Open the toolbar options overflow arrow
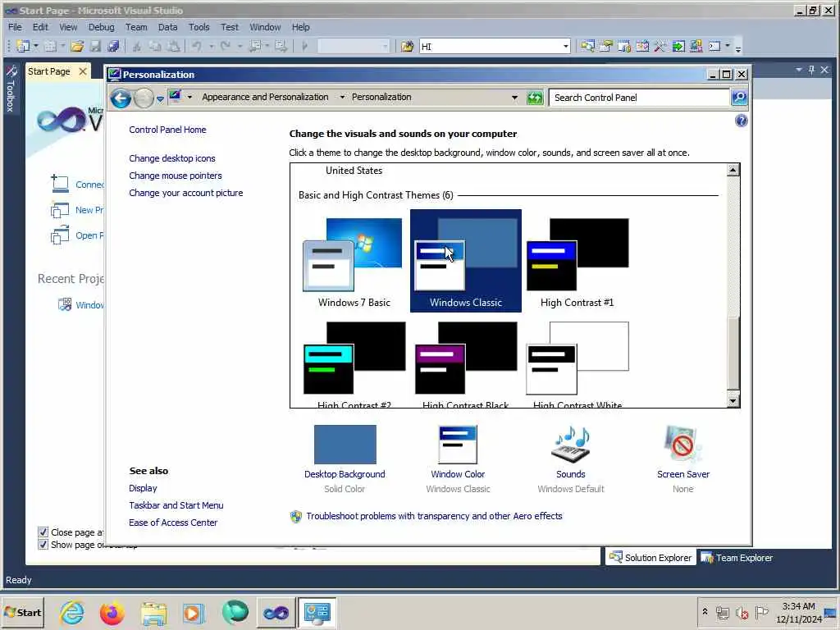Viewport: 840px width, 630px height. point(738,48)
